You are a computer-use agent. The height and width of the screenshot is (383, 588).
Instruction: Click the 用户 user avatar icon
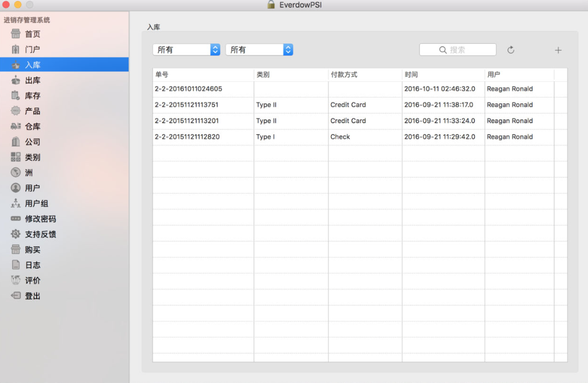click(16, 188)
